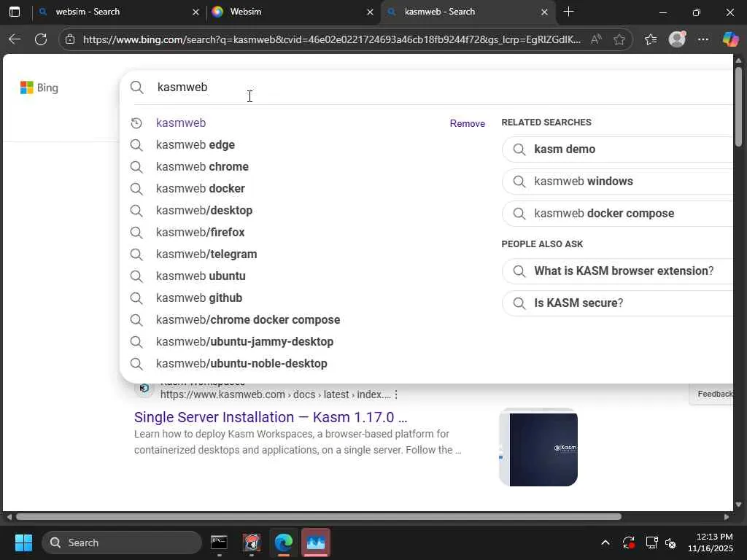Ask What is KASM browser extension?
Screen dimensions: 747x560
[x=617, y=271]
